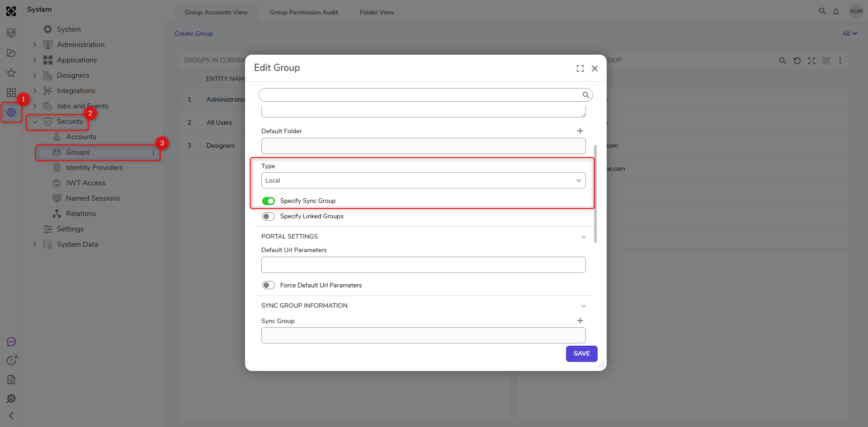Click the search icon in right panel toolbar

783,61
